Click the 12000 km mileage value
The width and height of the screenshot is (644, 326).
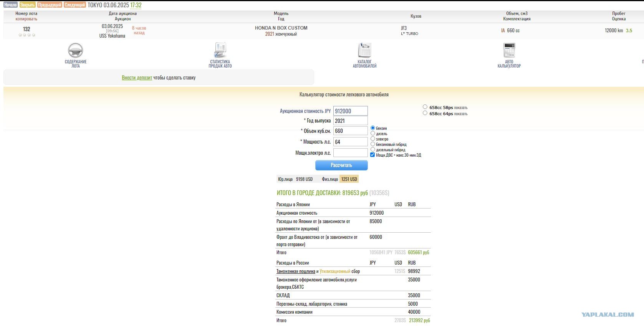tap(614, 30)
